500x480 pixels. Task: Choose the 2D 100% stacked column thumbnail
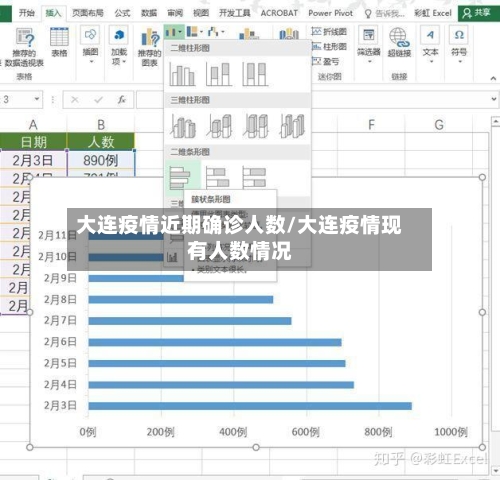255,74
